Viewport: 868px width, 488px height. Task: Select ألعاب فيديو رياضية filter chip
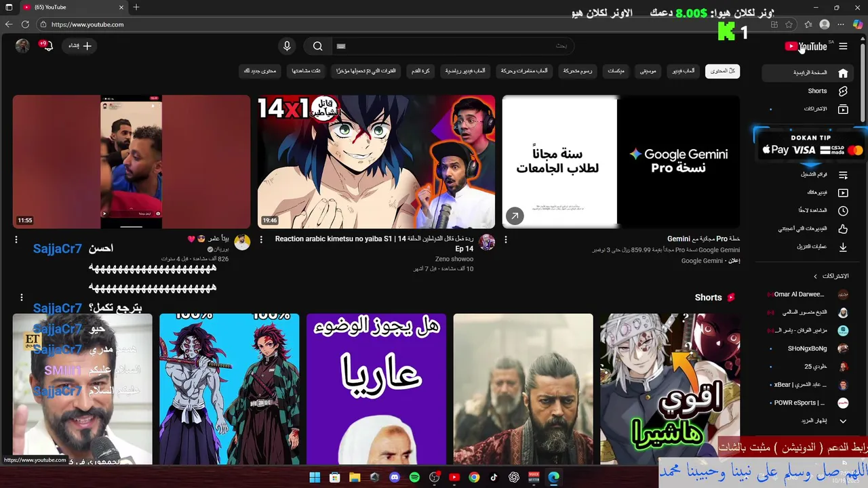pos(465,70)
